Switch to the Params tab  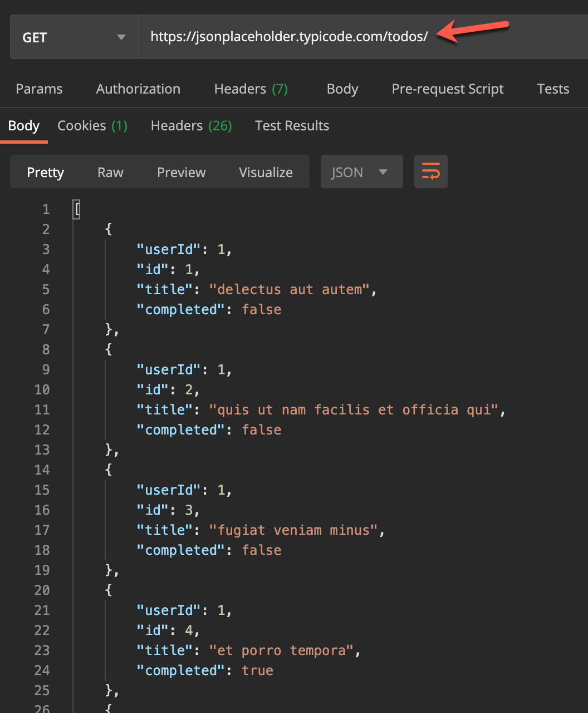click(x=39, y=89)
